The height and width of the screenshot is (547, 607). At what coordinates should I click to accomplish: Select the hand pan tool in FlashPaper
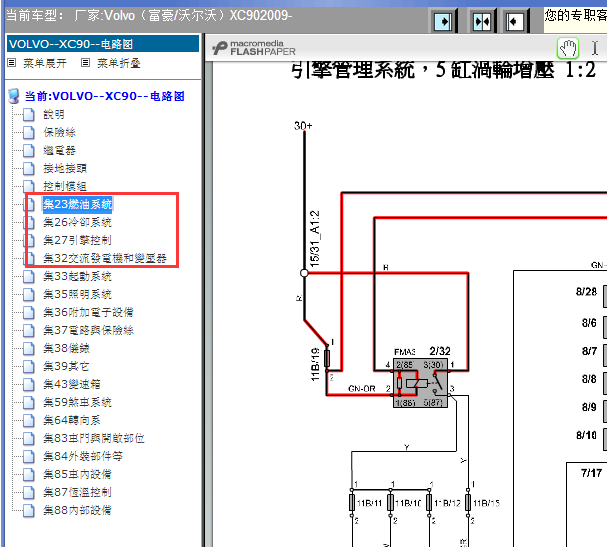click(x=568, y=48)
